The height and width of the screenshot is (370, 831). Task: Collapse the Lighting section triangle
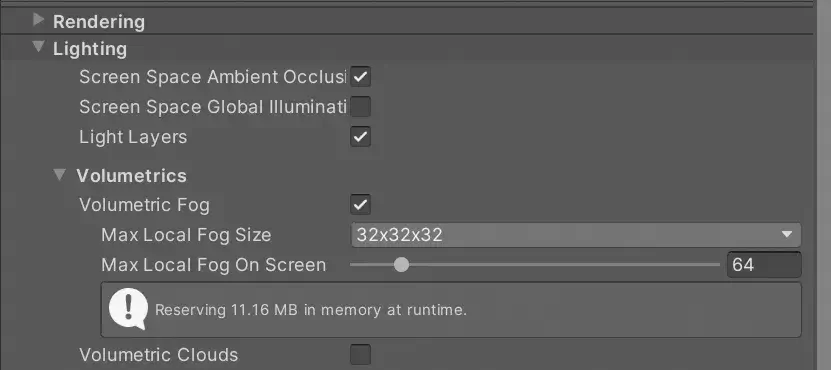[38, 47]
